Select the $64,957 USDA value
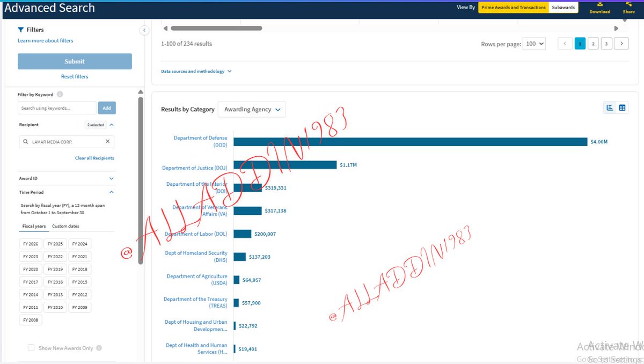The height and width of the screenshot is (364, 644). (252, 280)
